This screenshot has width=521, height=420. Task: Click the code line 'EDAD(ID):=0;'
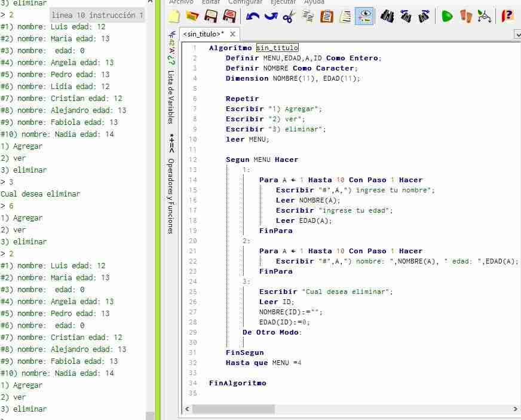coord(284,322)
